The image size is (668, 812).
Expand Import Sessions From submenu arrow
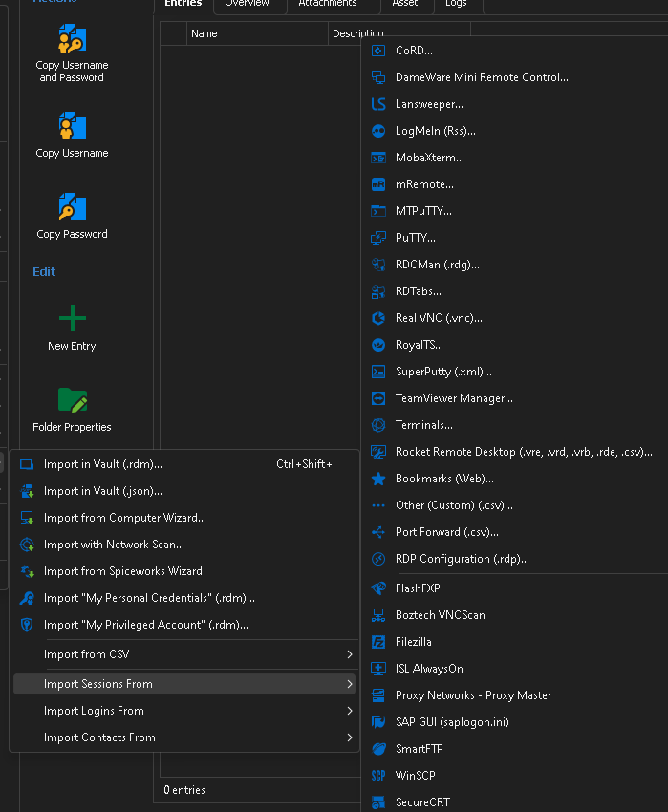[x=350, y=684]
